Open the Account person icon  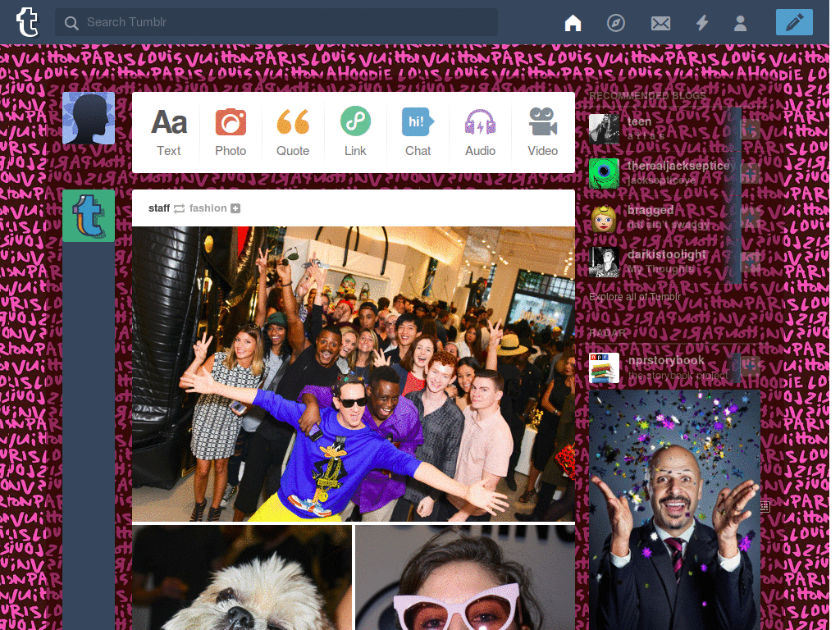[x=741, y=23]
